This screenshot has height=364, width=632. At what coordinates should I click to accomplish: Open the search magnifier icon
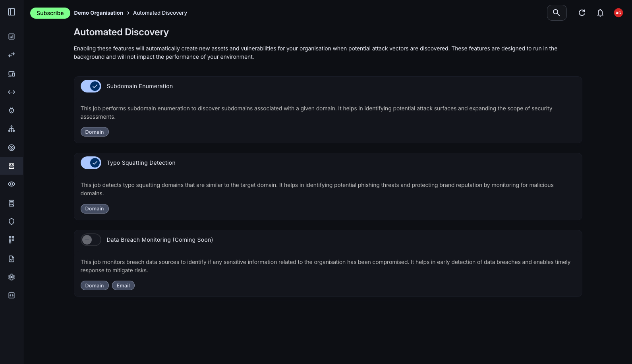click(556, 12)
